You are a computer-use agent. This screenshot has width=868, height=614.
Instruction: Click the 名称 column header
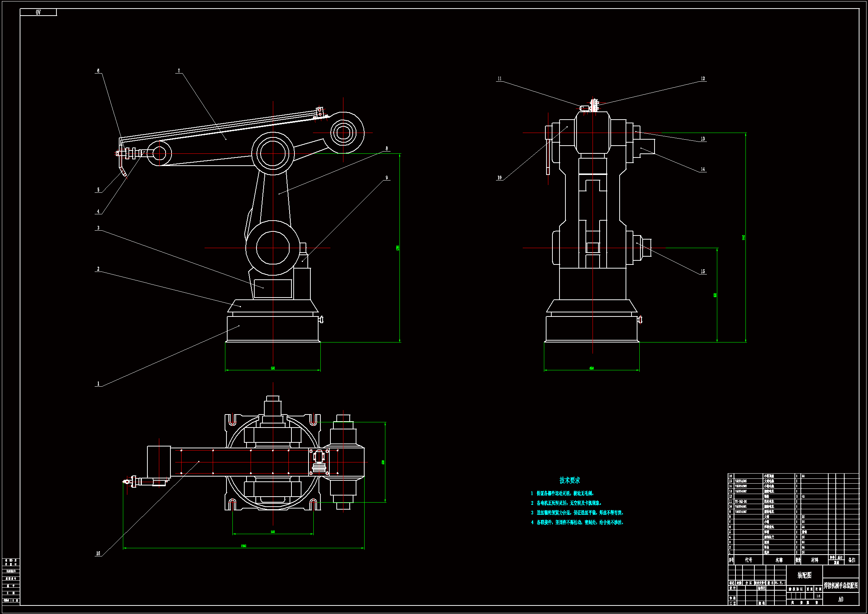click(x=779, y=560)
